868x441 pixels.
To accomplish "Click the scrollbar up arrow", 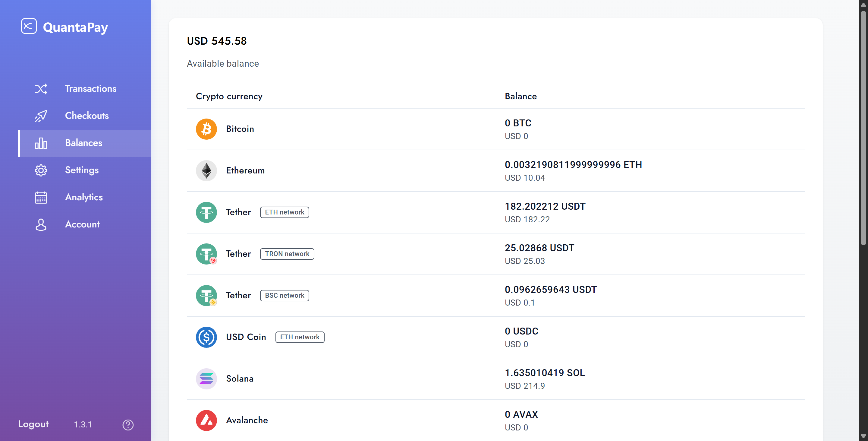I will (863, 5).
